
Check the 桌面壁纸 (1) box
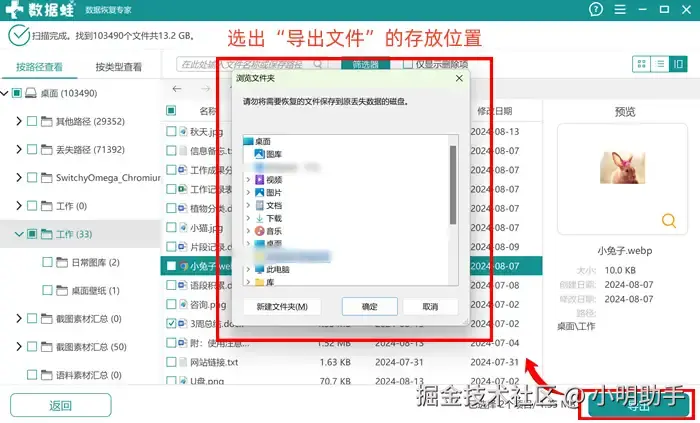click(x=47, y=290)
